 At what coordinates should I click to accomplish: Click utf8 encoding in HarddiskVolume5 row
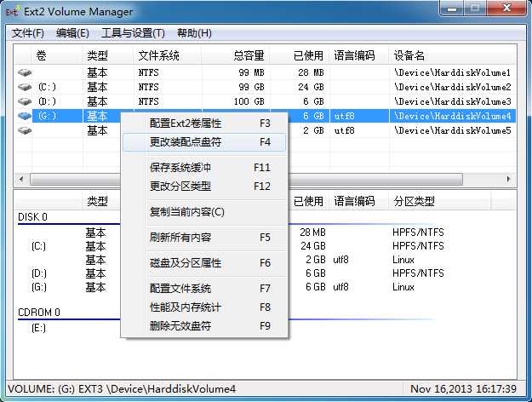coord(344,130)
